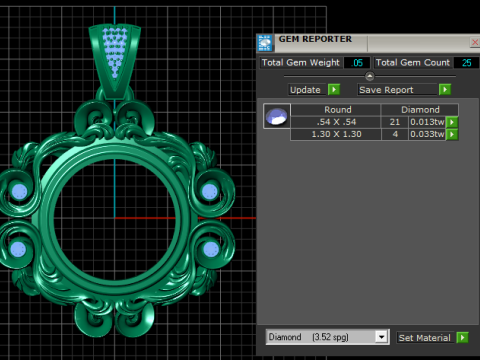The image size is (480, 360).
Task: Select the lower-left blue gem on the pendant
Action: point(18,249)
